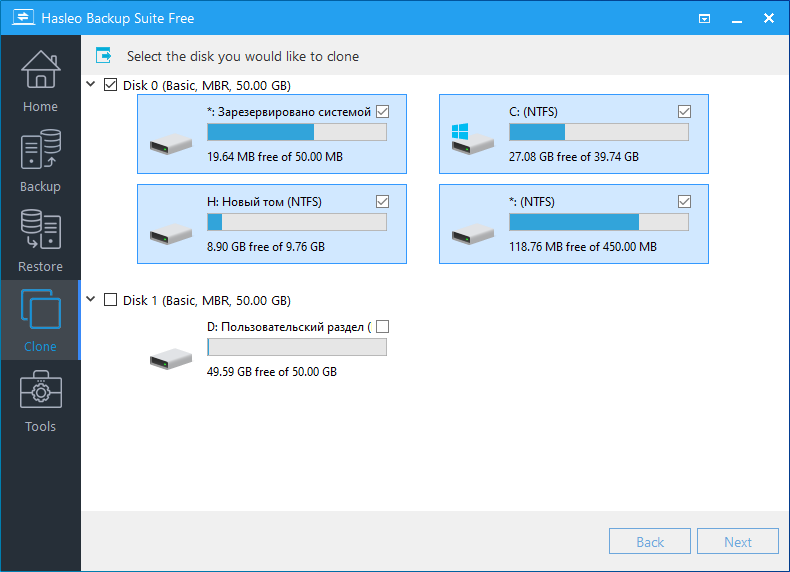Click the clone header icon beside 'Select the disk'
The image size is (790, 572).
click(103, 55)
